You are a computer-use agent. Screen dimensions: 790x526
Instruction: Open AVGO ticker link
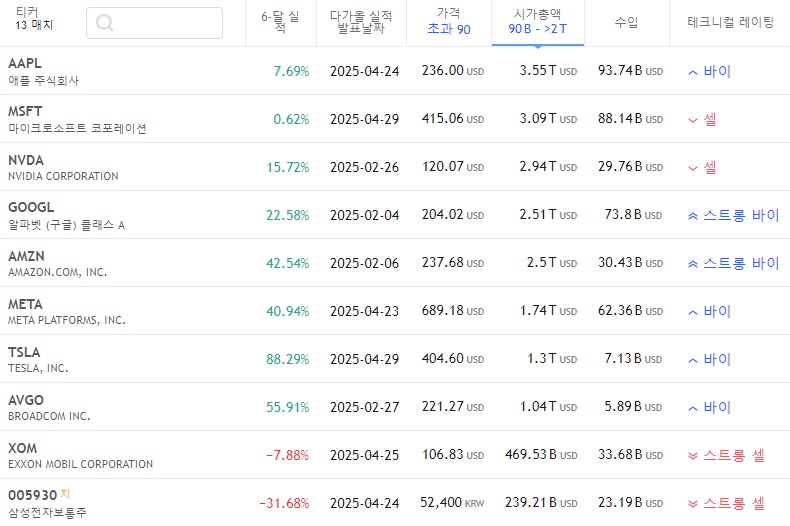point(26,400)
